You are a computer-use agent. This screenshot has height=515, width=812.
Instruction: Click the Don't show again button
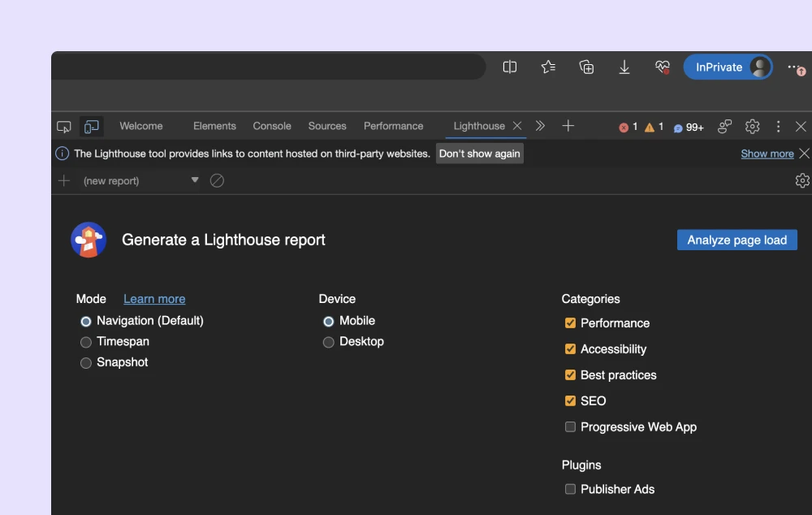pyautogui.click(x=480, y=154)
